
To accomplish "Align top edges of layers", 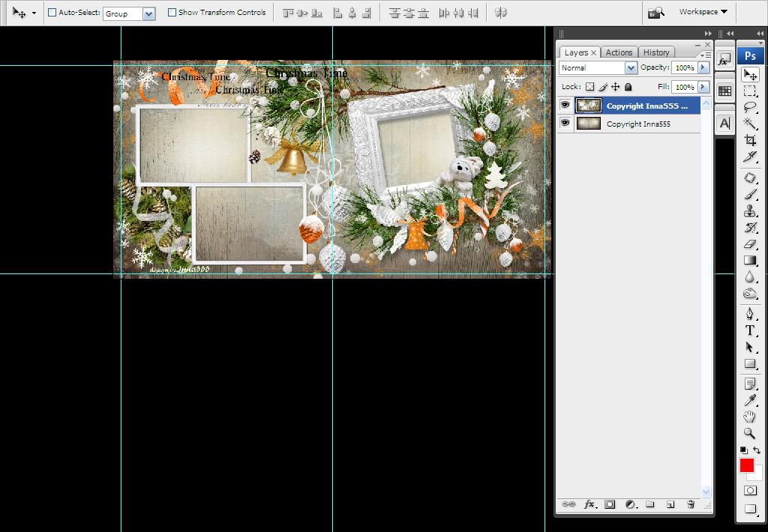I will point(288,13).
